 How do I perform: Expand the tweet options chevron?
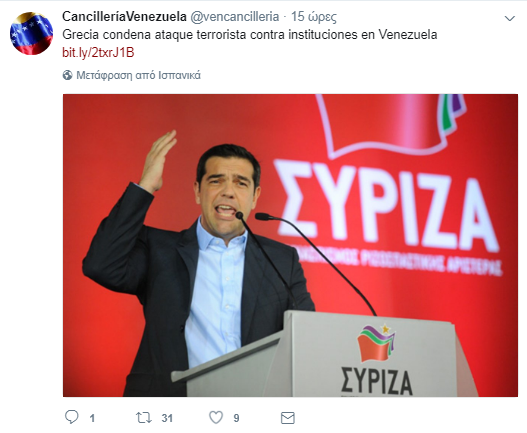[510, 18]
